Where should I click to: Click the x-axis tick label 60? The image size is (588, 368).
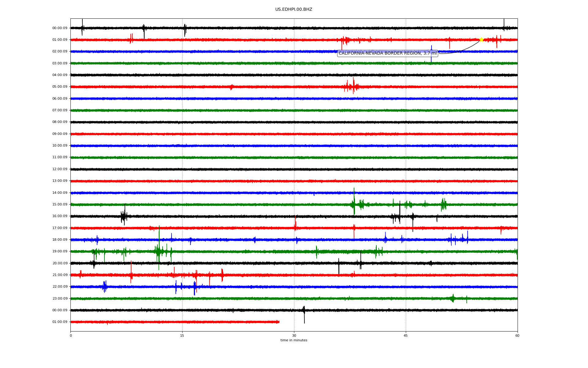click(517, 335)
